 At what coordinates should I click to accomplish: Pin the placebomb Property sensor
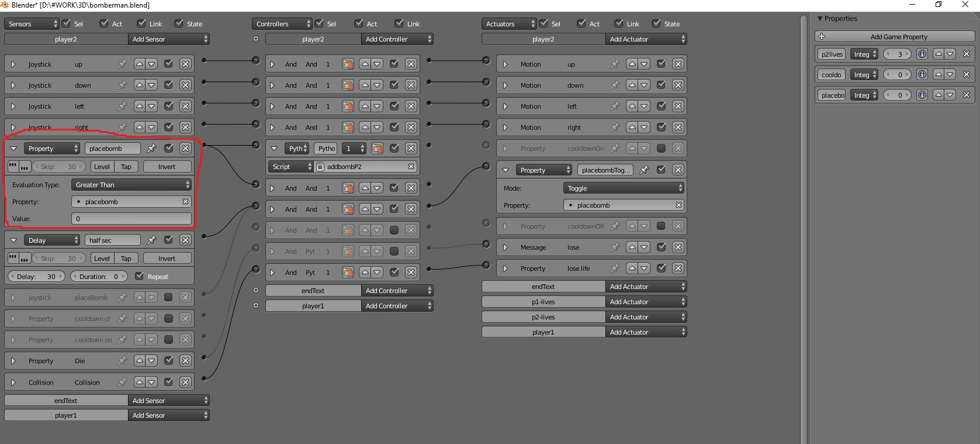pyautogui.click(x=151, y=149)
